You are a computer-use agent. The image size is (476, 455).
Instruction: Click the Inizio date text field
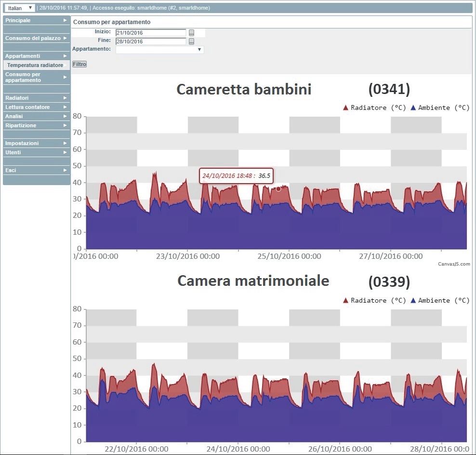(151, 33)
